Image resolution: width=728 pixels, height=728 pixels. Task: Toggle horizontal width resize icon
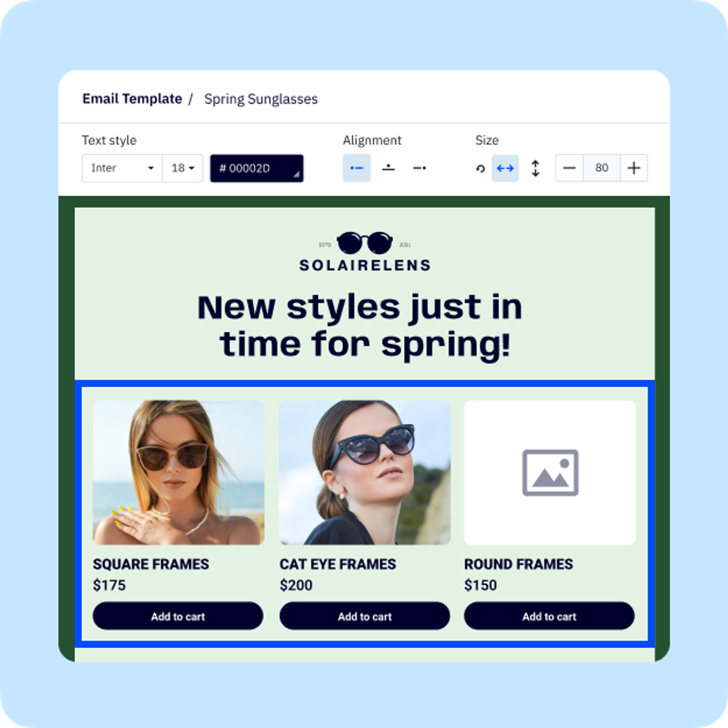pyautogui.click(x=505, y=168)
